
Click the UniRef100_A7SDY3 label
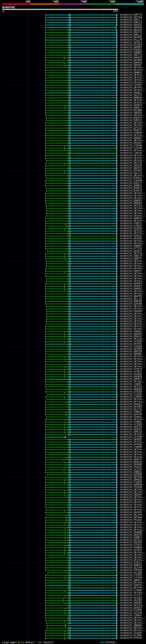[x=131, y=369]
